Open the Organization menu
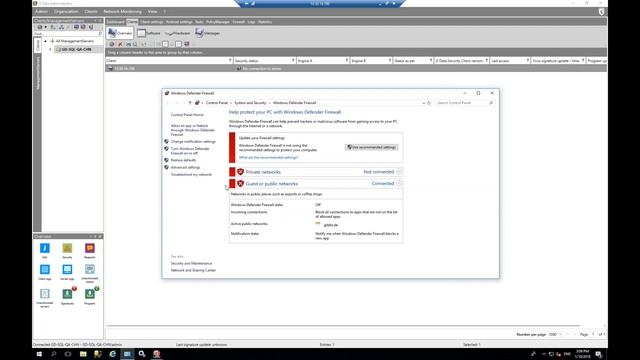640x360 pixels. coord(66,11)
